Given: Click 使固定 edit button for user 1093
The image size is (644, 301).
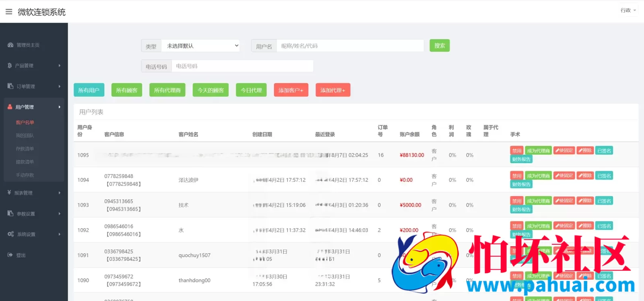Looking at the screenshot, I should tap(564, 201).
